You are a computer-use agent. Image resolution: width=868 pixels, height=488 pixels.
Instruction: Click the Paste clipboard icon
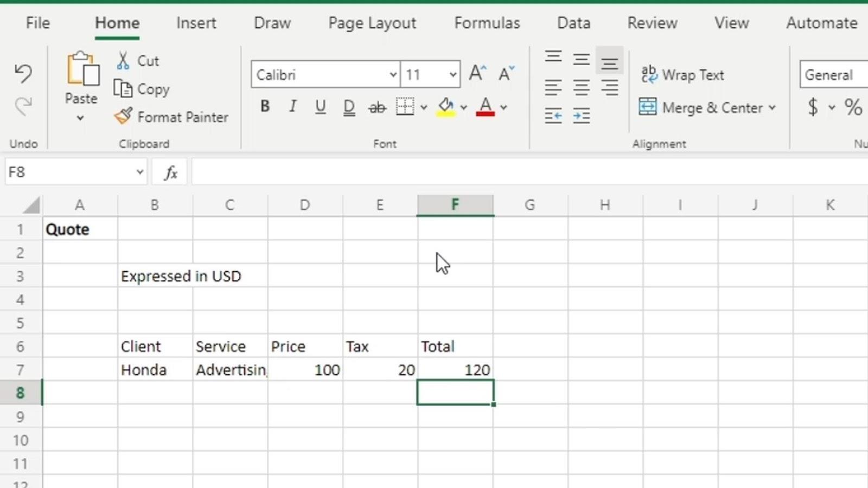coord(83,69)
